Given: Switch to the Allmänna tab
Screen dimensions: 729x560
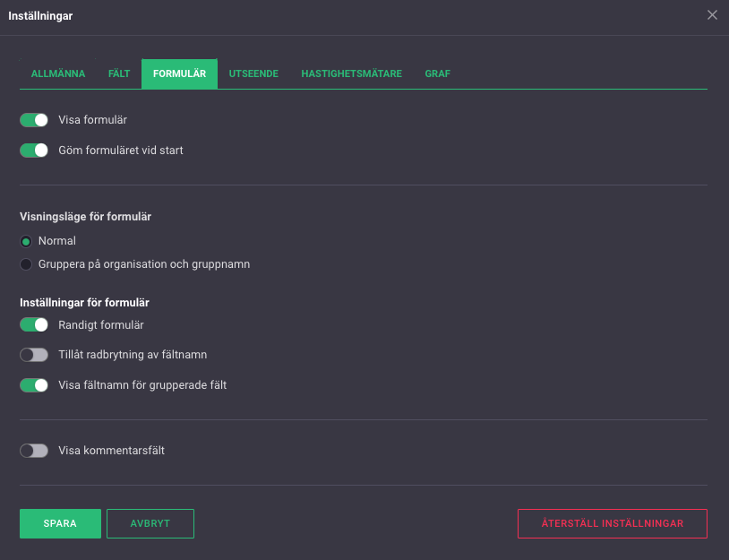Looking at the screenshot, I should coord(58,73).
